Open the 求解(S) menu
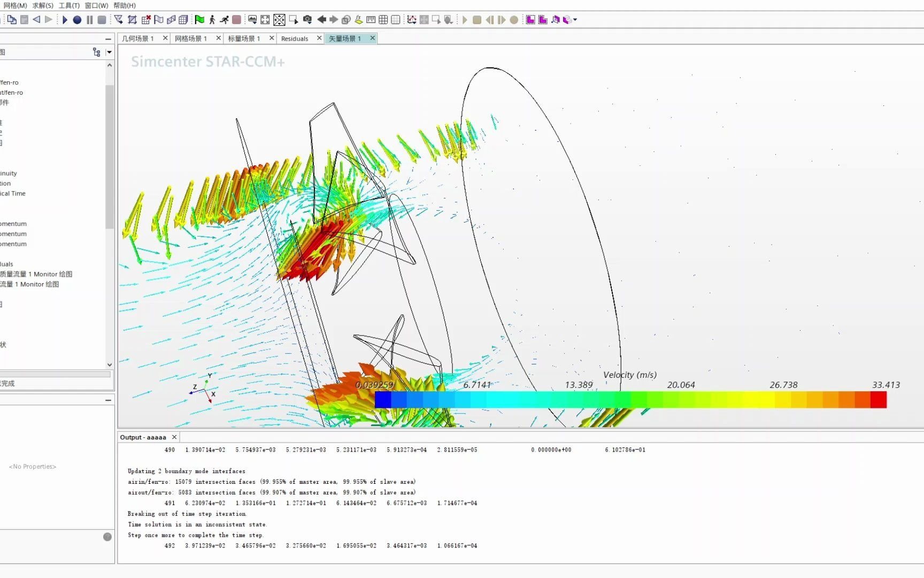924x578 pixels. tap(43, 5)
